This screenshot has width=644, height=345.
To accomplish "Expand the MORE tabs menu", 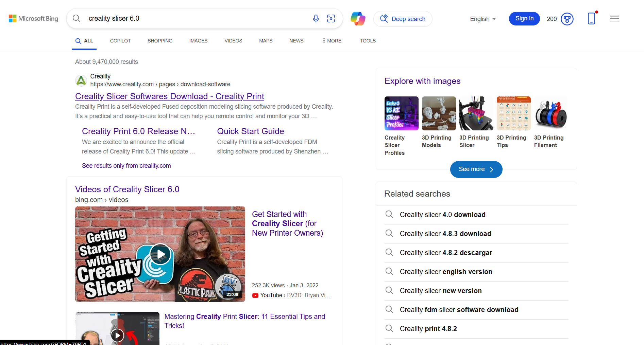I will point(332,41).
